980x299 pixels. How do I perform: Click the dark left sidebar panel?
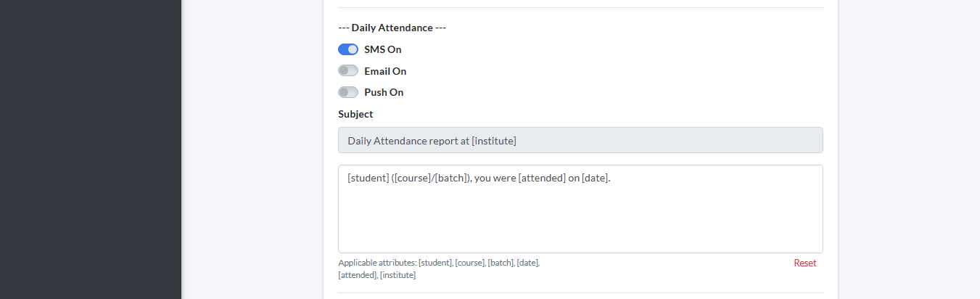[x=90, y=149]
